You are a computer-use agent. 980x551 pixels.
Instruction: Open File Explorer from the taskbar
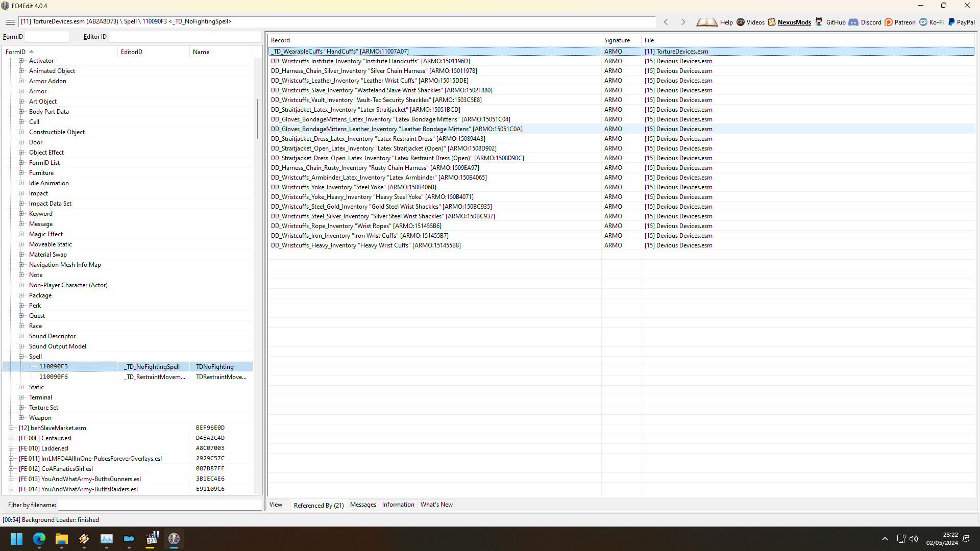[61, 539]
